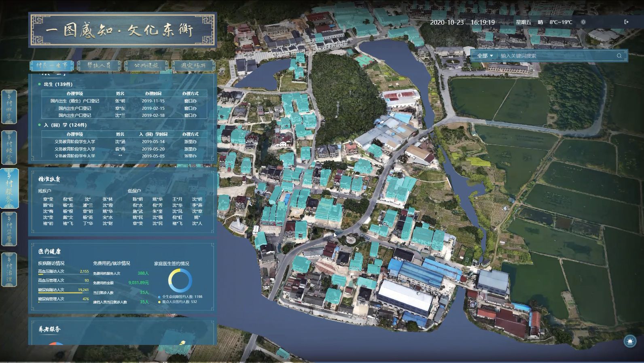Click the logout icon at top right
The height and width of the screenshot is (363, 644).
click(626, 22)
